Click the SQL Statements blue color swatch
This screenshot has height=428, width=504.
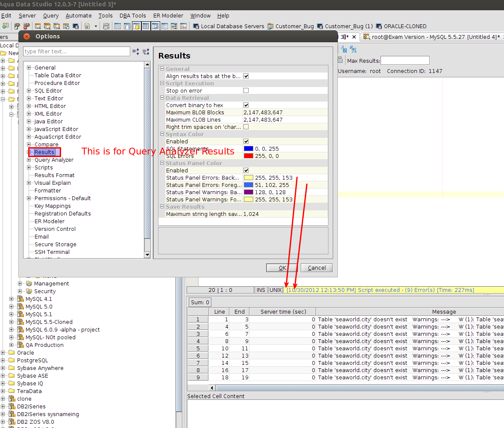[x=249, y=148]
